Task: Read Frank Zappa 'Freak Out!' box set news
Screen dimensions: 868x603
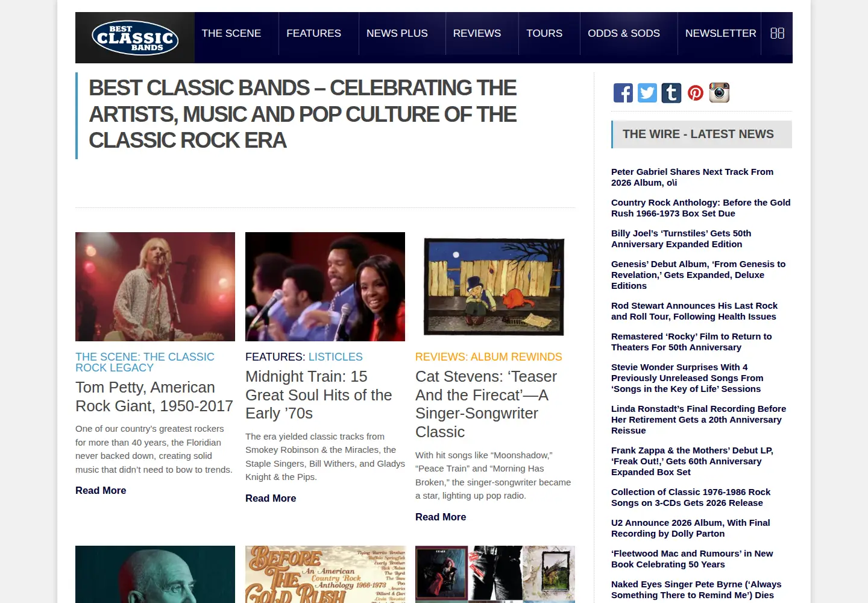Action: 692,461
